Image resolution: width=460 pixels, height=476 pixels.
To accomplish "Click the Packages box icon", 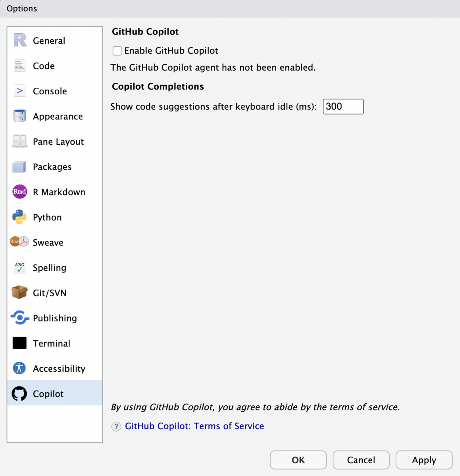I will (19, 167).
